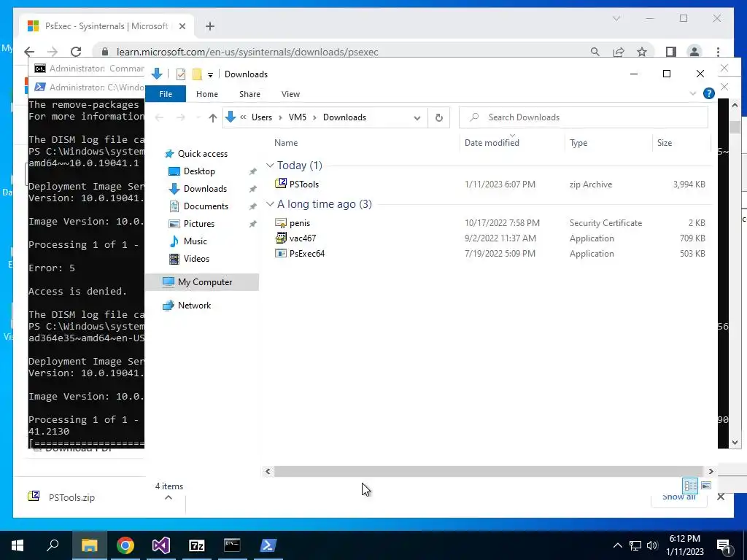
Task: Reload the Chrome page
Action: [76, 52]
